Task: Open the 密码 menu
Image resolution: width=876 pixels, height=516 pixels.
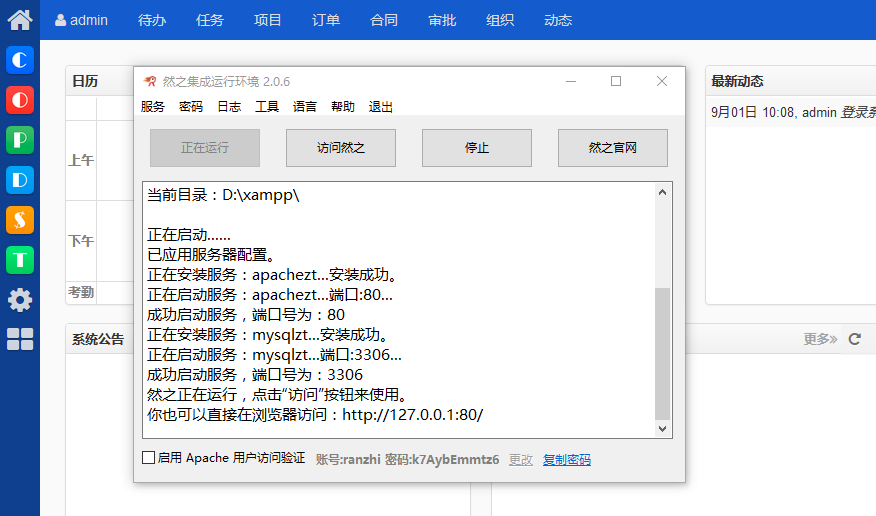Action: pos(191,106)
